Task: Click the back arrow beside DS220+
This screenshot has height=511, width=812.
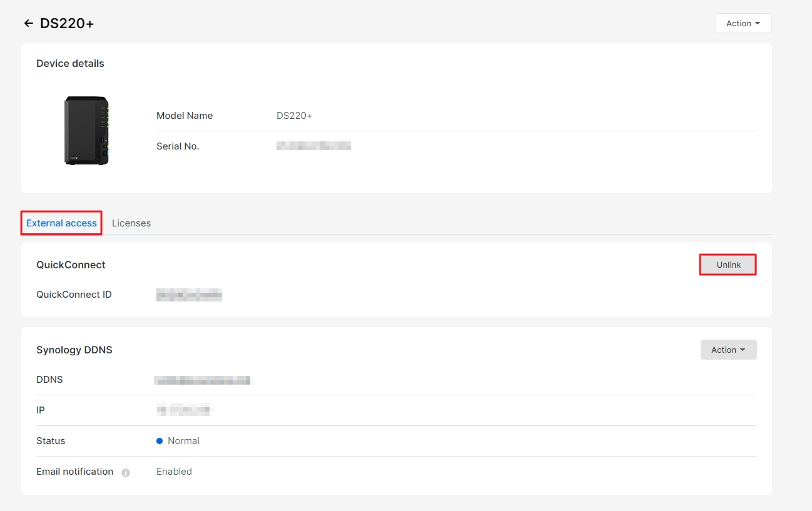Action: (x=29, y=23)
